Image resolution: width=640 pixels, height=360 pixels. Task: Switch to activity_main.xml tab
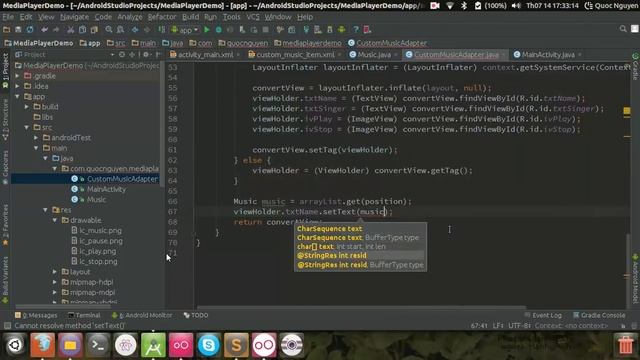(205, 55)
